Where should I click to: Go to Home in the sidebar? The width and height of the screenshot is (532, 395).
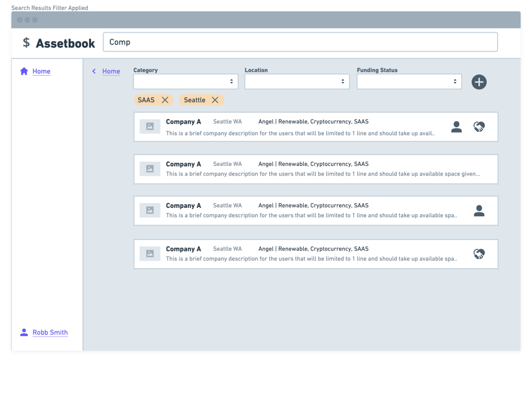click(42, 72)
